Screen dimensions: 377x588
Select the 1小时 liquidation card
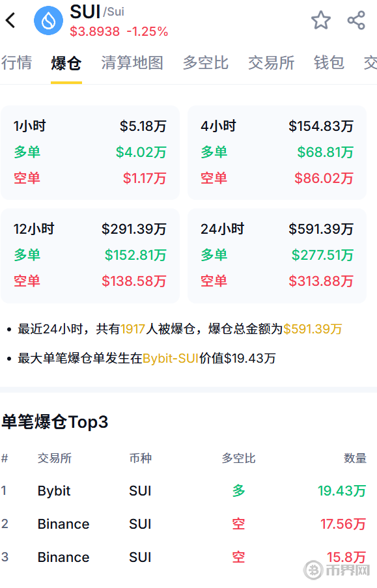coord(90,152)
